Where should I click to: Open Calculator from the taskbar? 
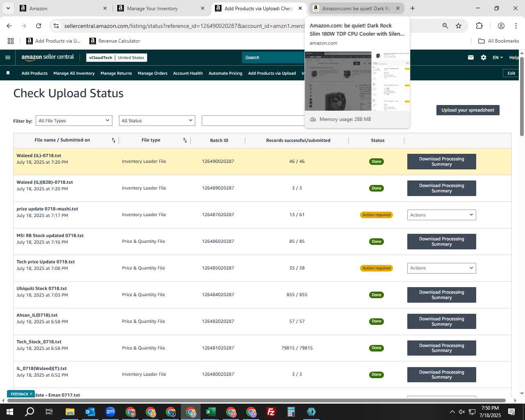click(291, 412)
